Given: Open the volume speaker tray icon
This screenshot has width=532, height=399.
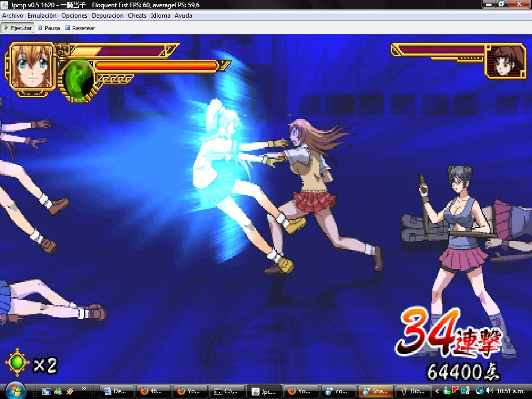Looking at the screenshot, I should (x=489, y=391).
